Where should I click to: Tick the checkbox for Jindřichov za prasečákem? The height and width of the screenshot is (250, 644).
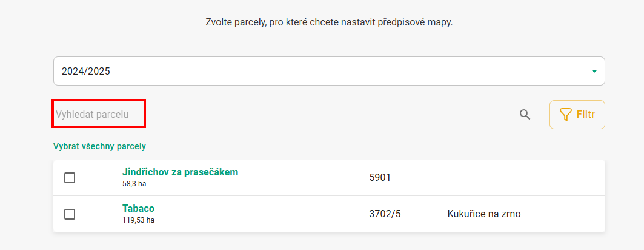click(70, 178)
